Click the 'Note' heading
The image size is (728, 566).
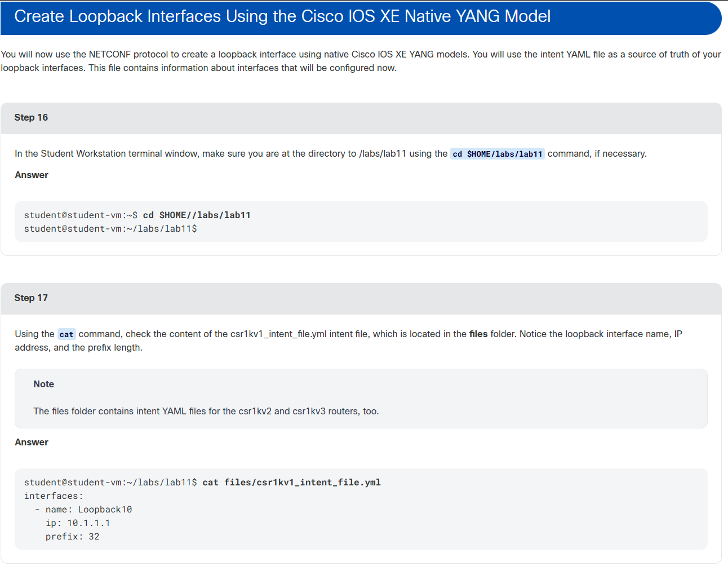43,384
